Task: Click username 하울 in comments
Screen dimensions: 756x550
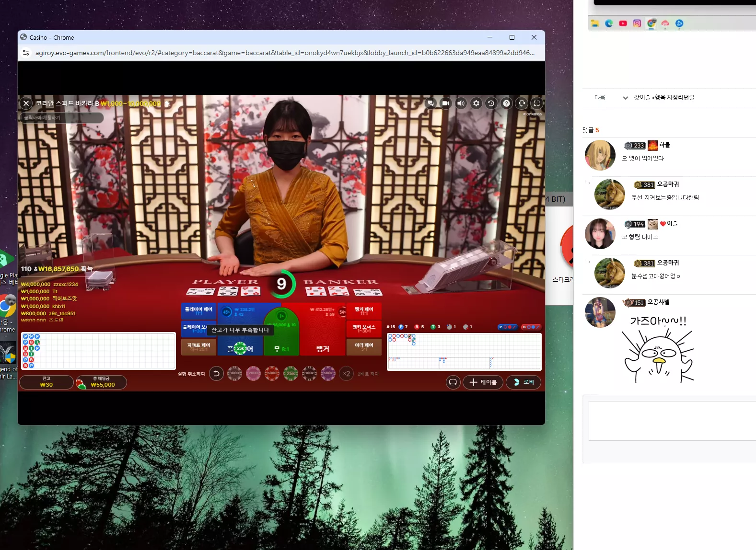Action: point(664,145)
